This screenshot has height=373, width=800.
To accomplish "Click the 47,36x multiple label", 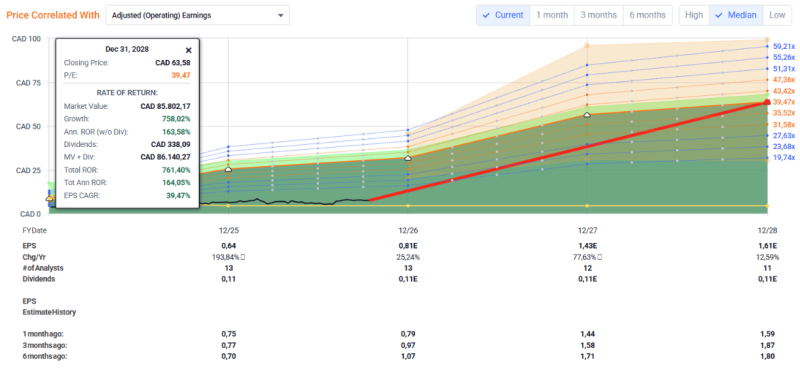I will [x=784, y=80].
